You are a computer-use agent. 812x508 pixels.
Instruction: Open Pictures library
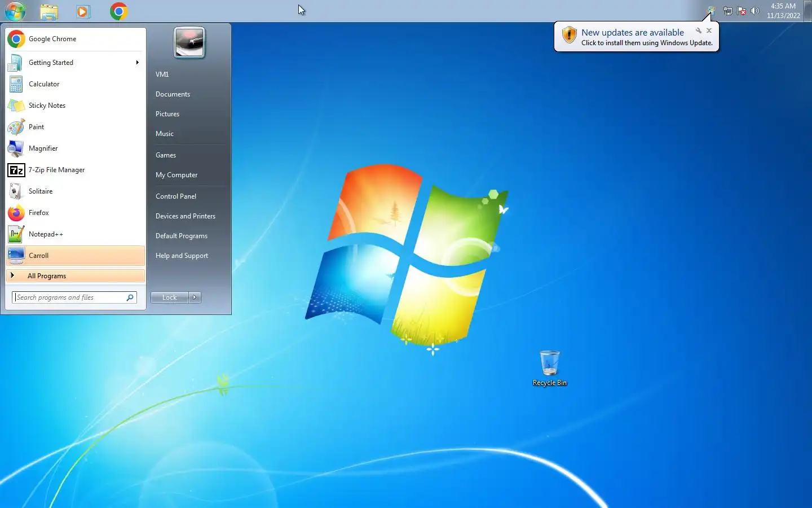[189, 114]
